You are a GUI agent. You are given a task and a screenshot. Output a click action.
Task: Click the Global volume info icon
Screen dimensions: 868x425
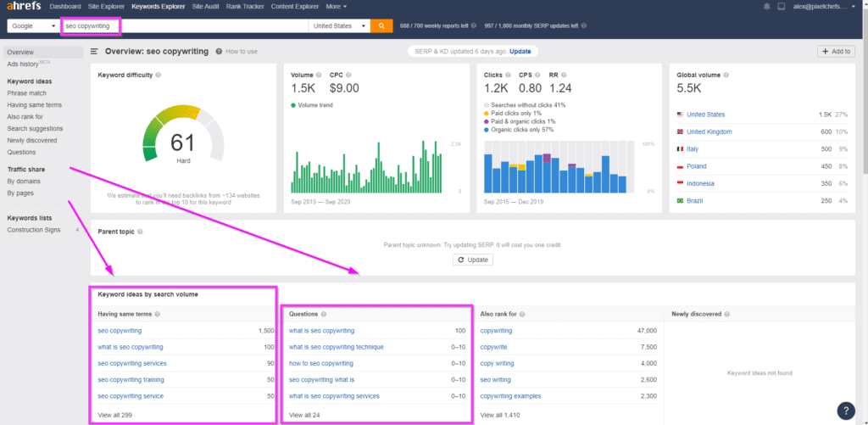coord(726,75)
